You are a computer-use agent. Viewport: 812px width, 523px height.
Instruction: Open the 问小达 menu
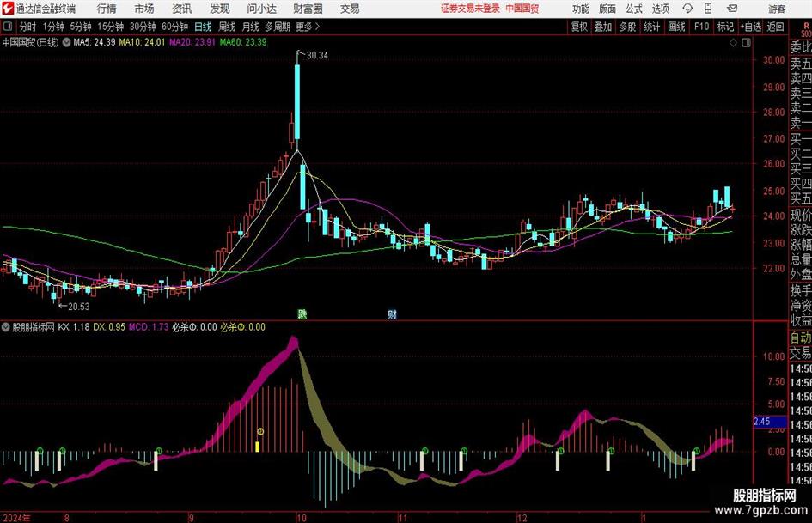[261, 9]
